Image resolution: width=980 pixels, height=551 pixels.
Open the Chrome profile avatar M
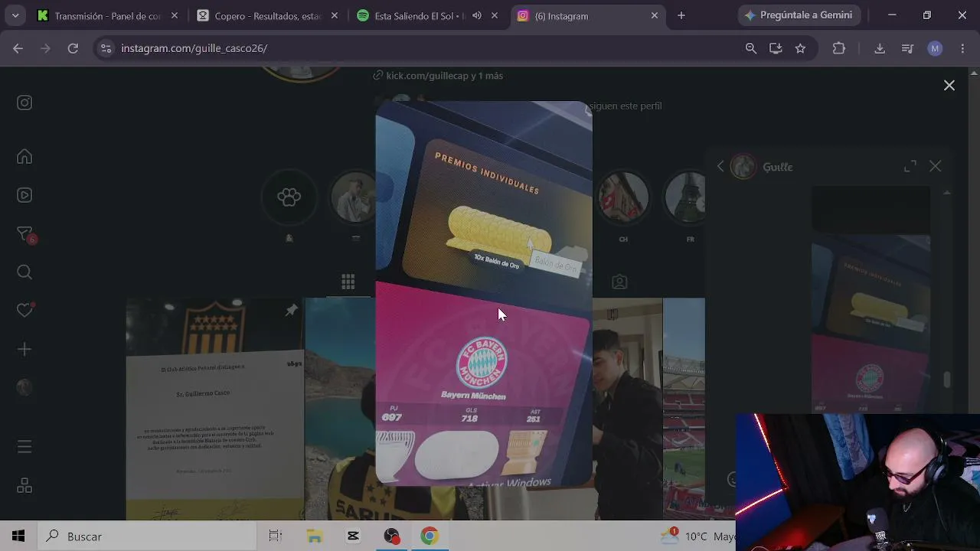click(x=935, y=48)
